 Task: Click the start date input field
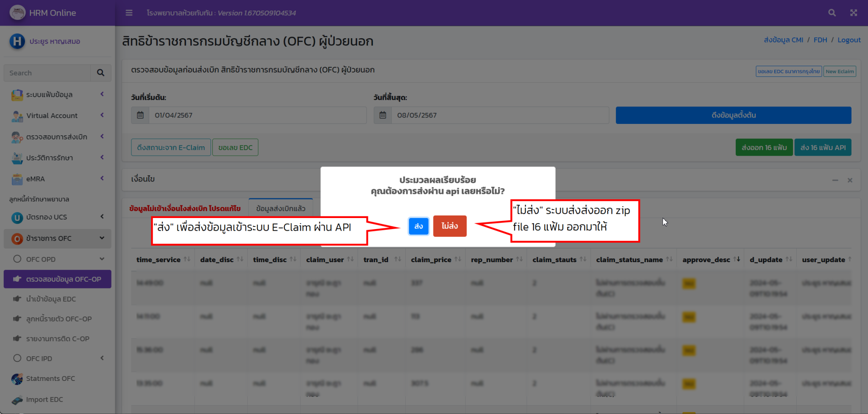point(257,115)
